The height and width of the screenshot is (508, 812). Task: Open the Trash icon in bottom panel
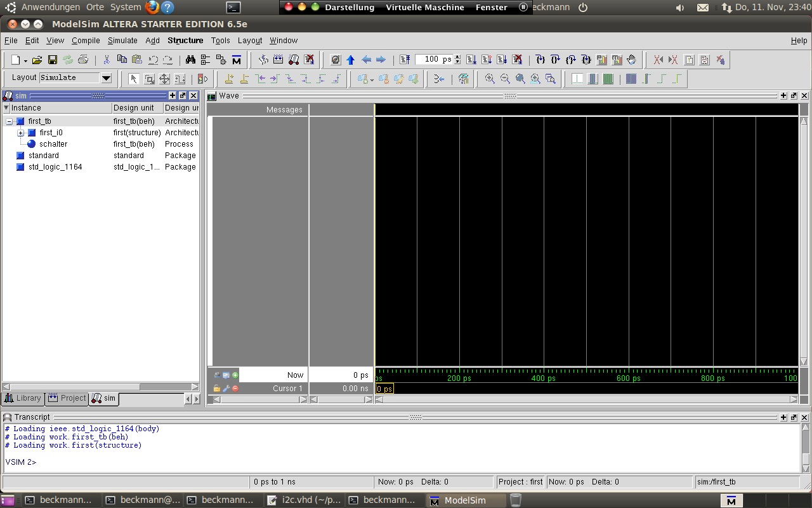pyautogui.click(x=516, y=500)
